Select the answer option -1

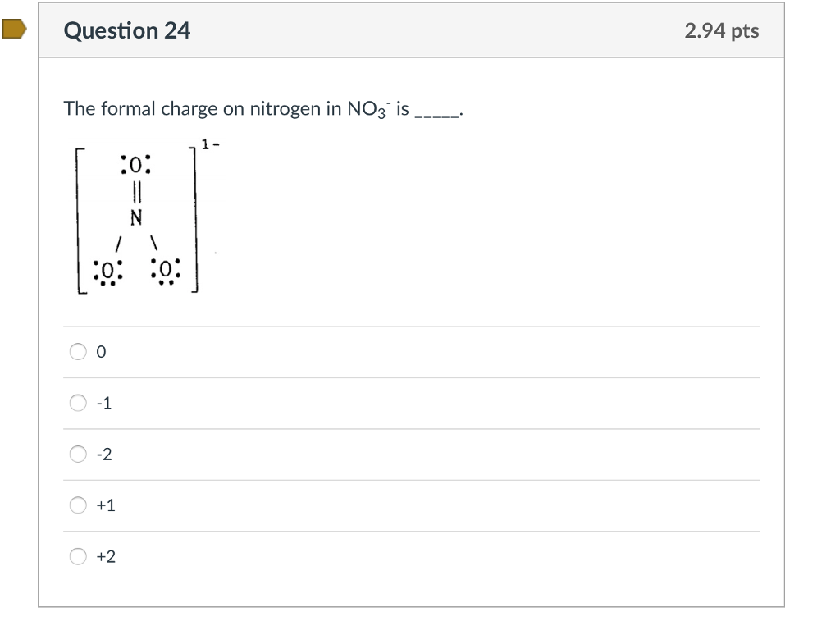click(78, 403)
